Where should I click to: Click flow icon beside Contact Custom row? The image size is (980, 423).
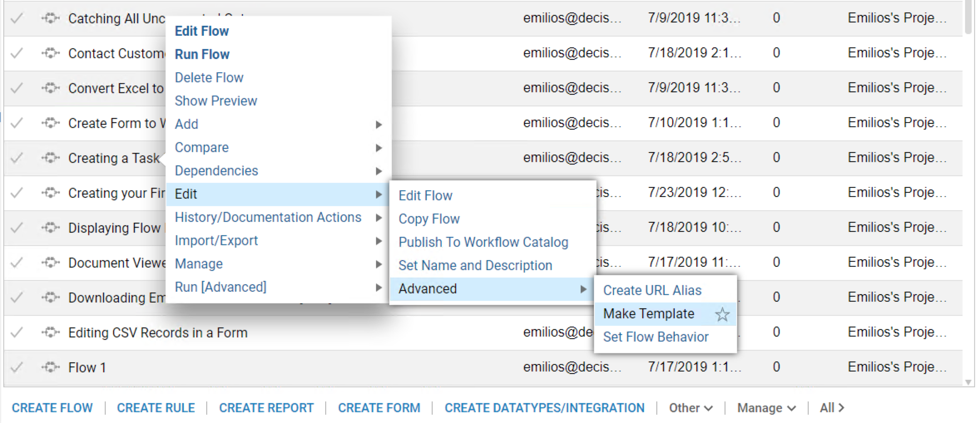pos(51,53)
